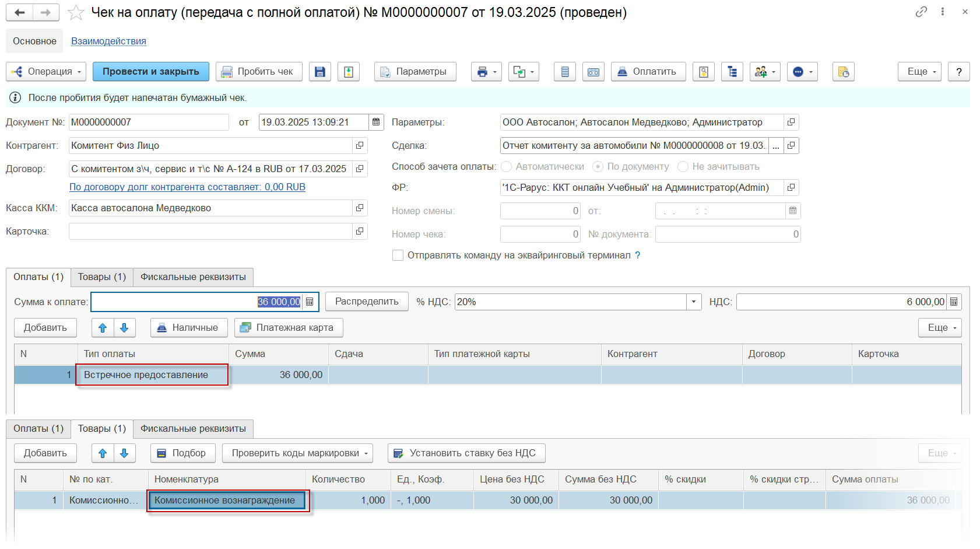Click contract debt link 0,00 RUB
The height and width of the screenshot is (549, 980).
pos(187,187)
